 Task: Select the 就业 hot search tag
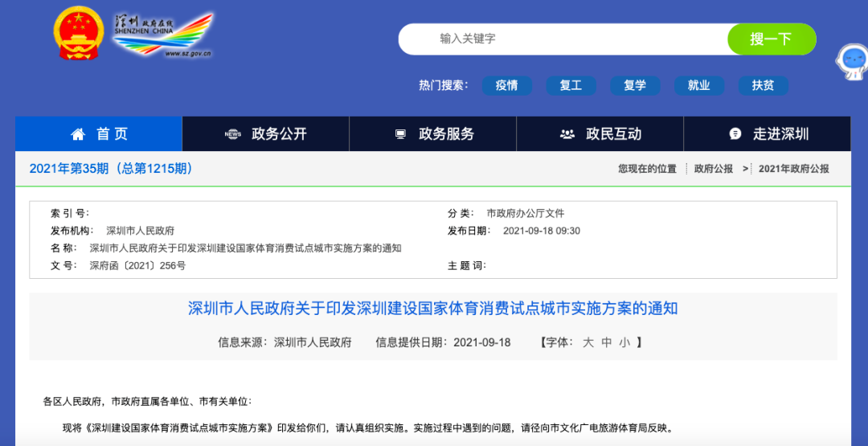click(x=699, y=86)
